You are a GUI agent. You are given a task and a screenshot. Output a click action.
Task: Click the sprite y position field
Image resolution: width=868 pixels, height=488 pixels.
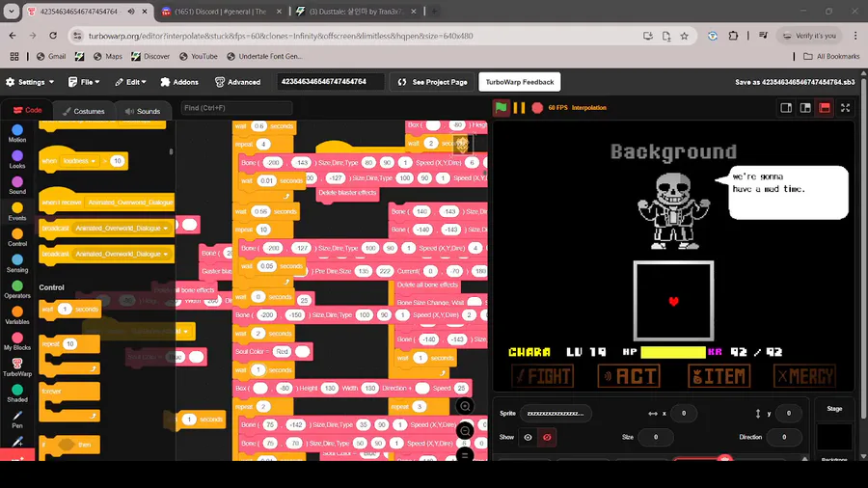click(x=788, y=414)
